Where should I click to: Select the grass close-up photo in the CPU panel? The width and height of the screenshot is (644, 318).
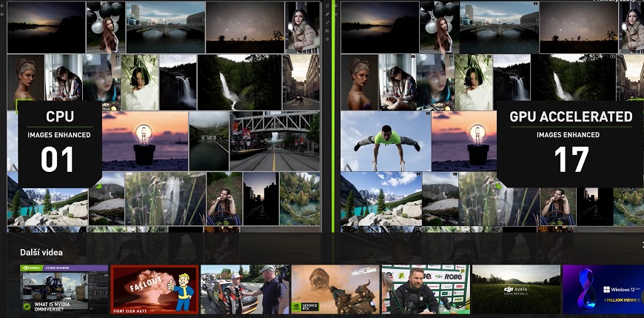tap(165, 199)
